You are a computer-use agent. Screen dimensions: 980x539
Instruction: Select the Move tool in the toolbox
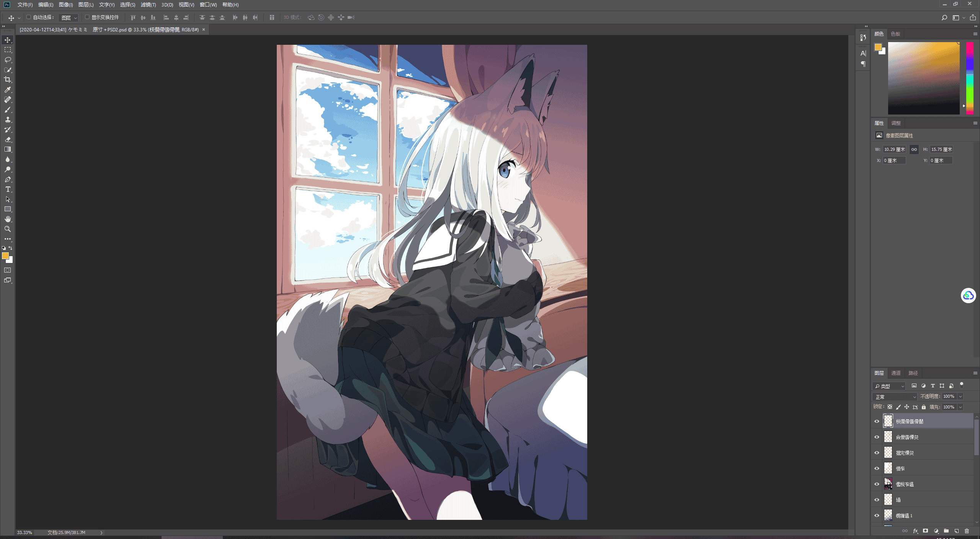click(x=8, y=40)
